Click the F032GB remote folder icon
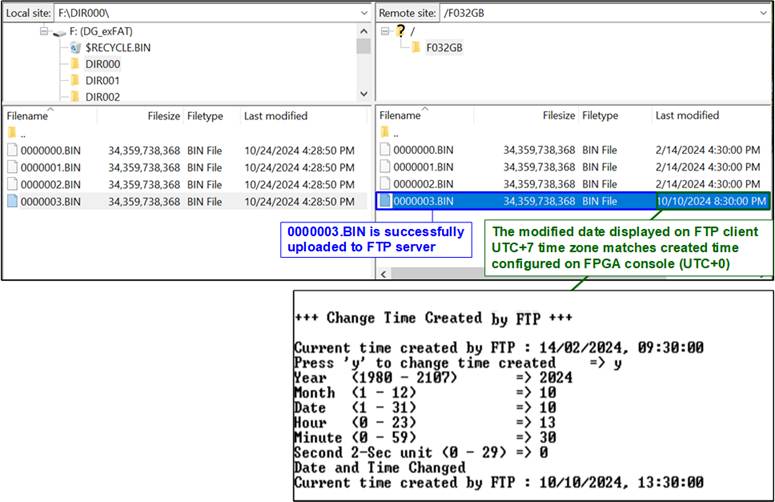The height and width of the screenshot is (502, 775). (416, 47)
